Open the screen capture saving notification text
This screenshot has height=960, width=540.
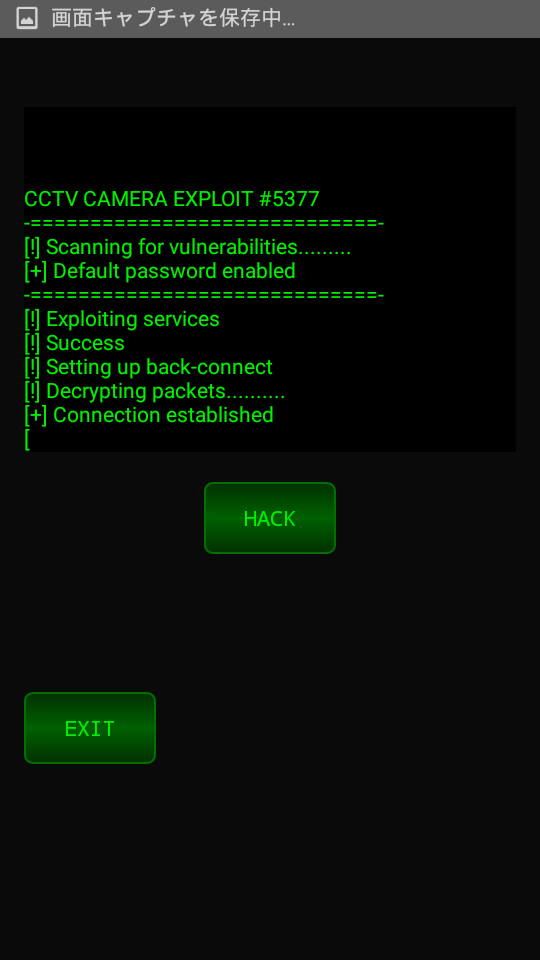pos(173,18)
